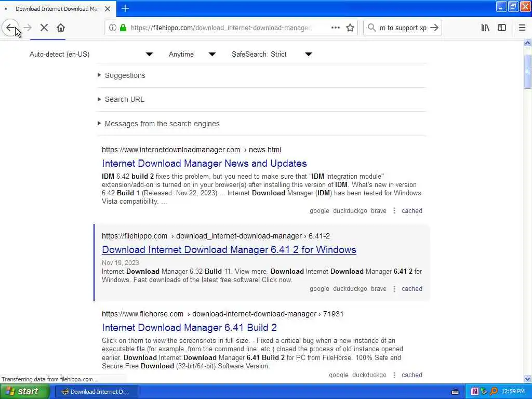Click the orange magnifier tray icon
The image size is (532, 399).
click(x=494, y=392)
